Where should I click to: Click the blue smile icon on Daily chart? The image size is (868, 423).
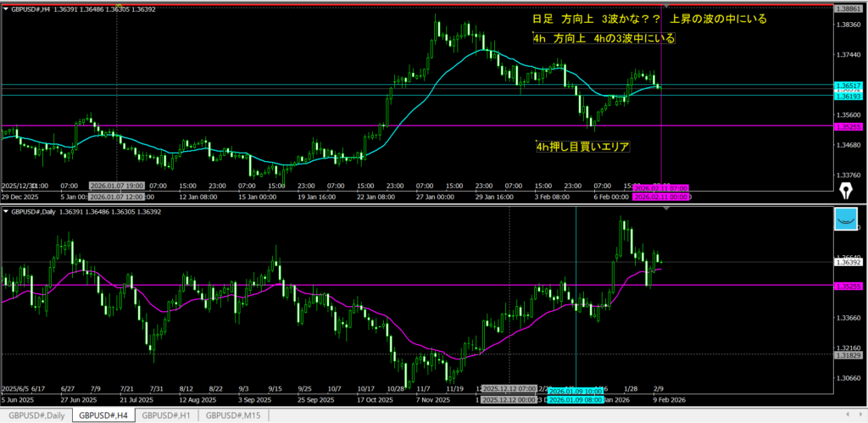tap(845, 219)
